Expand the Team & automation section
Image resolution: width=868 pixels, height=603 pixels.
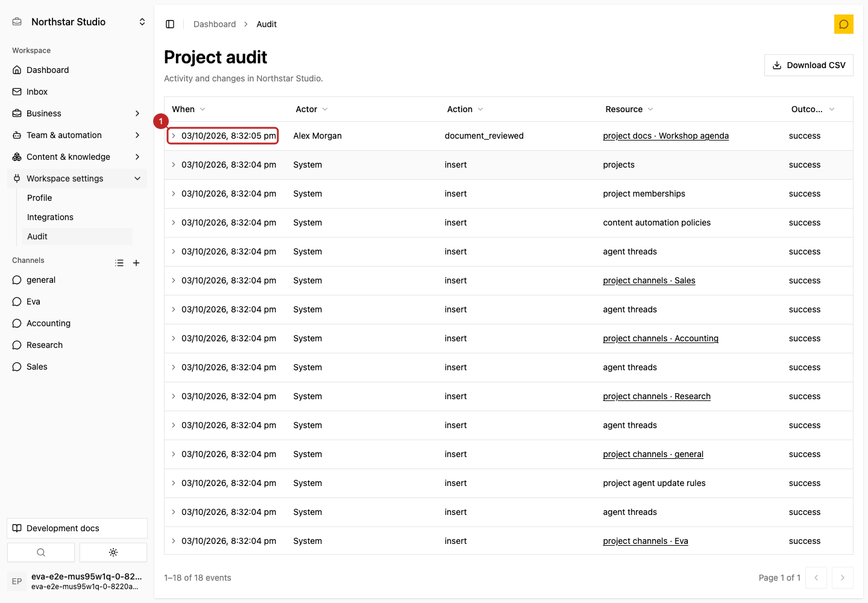coord(77,135)
